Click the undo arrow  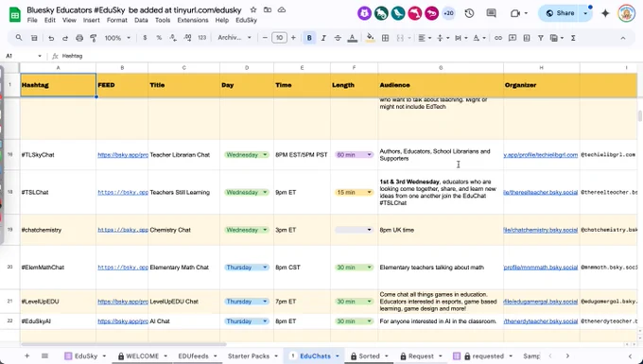click(51, 38)
